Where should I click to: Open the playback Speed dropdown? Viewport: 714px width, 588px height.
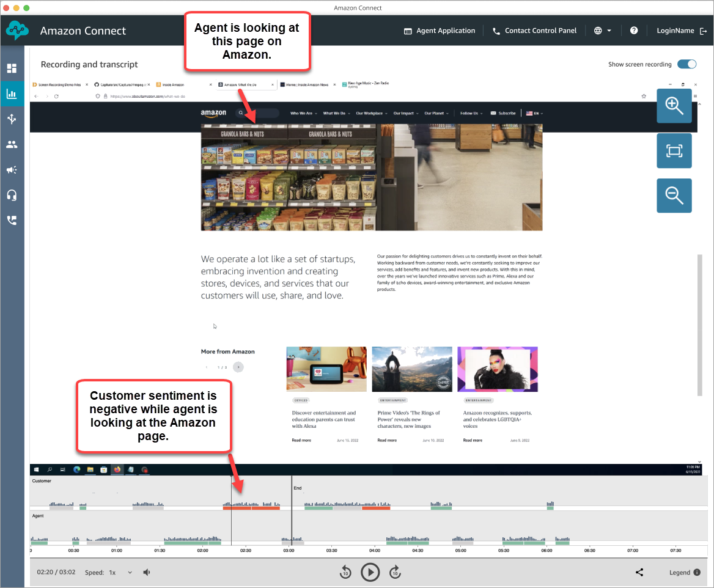[x=129, y=572]
